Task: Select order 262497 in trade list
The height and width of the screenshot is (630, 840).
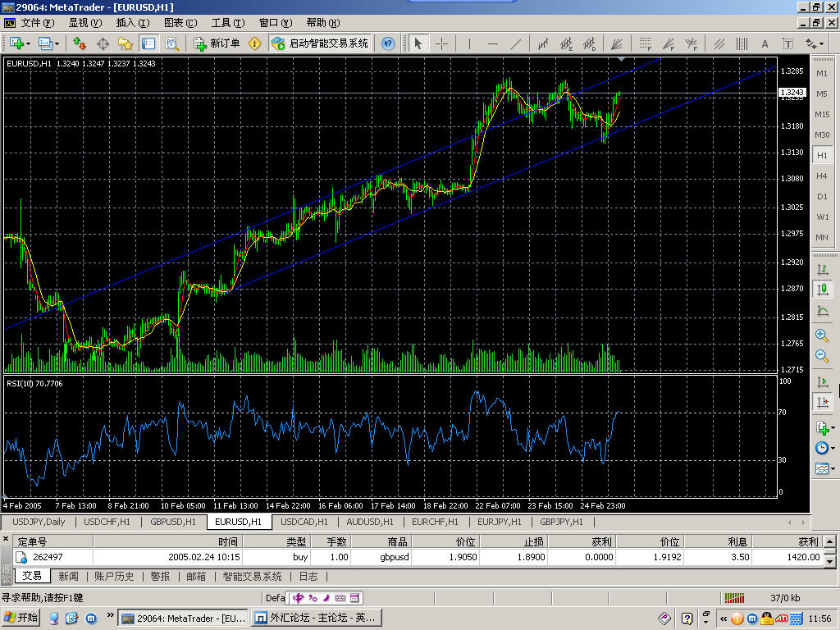Action: (x=49, y=557)
